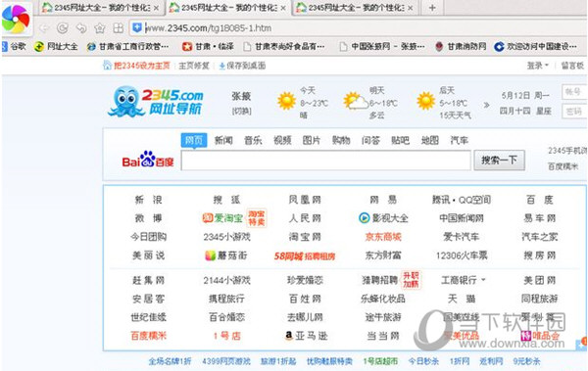Click the Baidu search input box
The height and width of the screenshot is (371, 588).
(x=325, y=161)
